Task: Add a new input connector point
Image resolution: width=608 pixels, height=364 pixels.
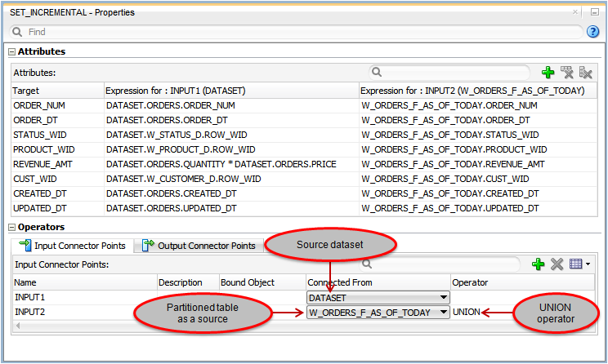Action: tap(538, 264)
